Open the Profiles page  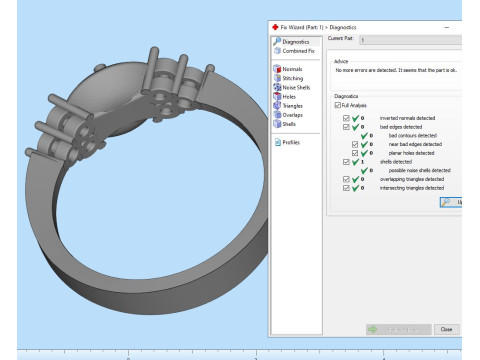pyautogui.click(x=287, y=142)
